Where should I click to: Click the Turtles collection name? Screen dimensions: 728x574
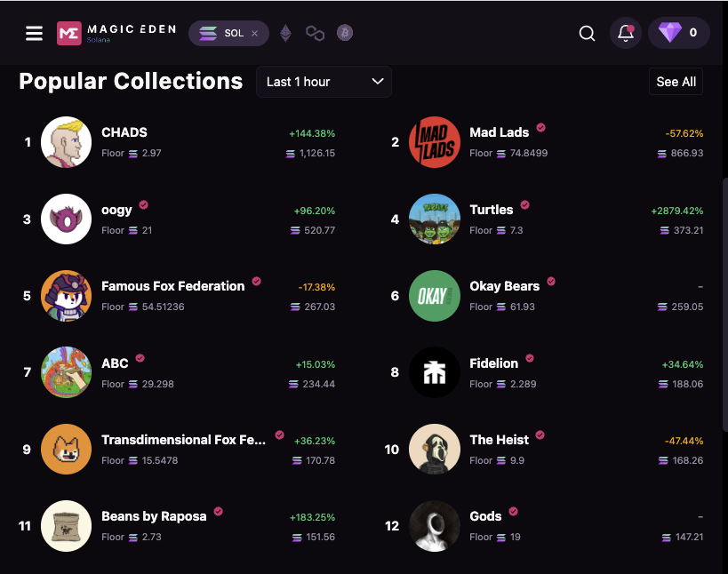coord(492,210)
